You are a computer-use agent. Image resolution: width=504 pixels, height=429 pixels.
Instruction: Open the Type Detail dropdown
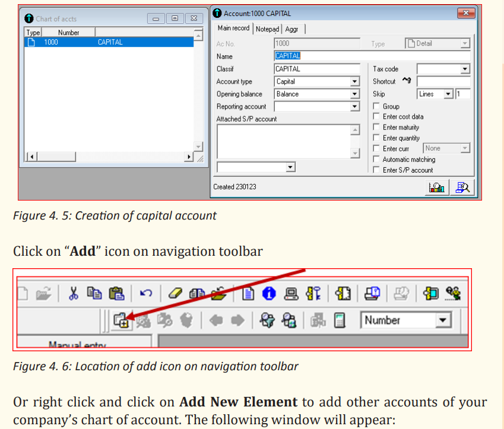[x=465, y=43]
